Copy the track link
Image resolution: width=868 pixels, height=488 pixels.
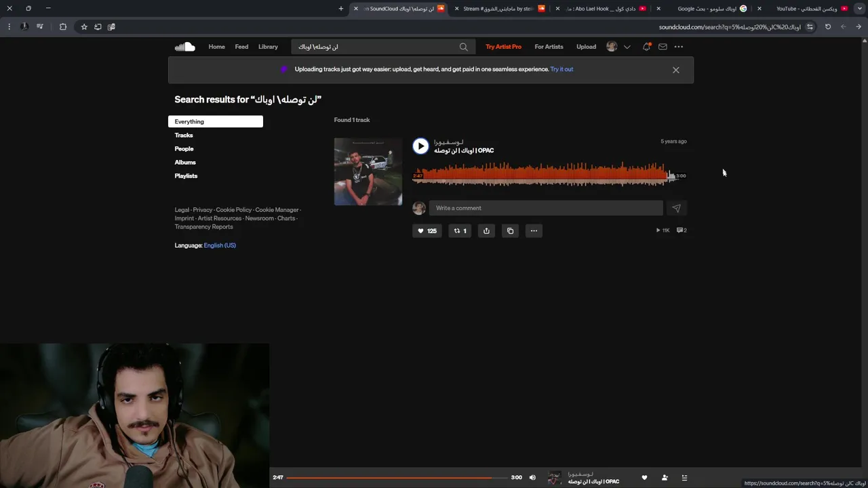pos(510,230)
